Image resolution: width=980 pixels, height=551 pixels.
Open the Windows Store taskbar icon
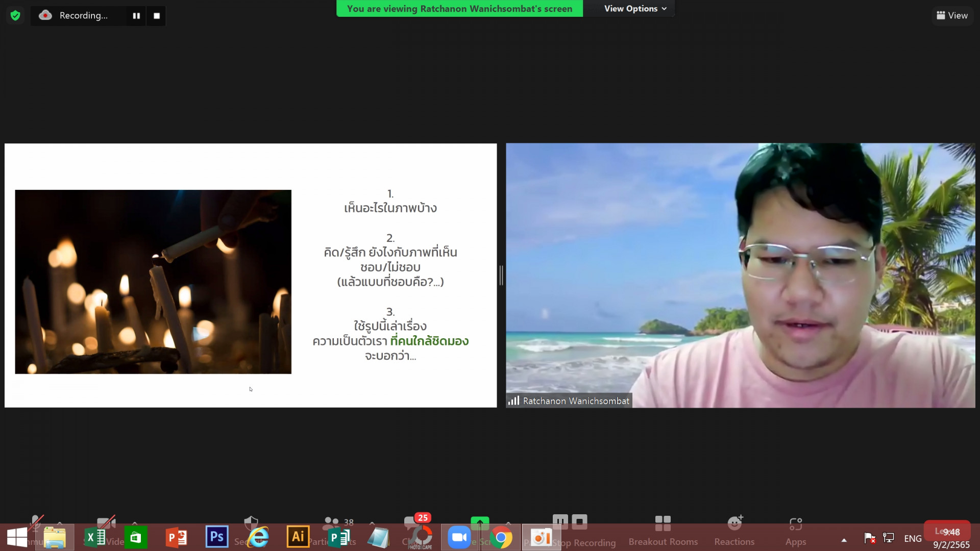(x=135, y=538)
